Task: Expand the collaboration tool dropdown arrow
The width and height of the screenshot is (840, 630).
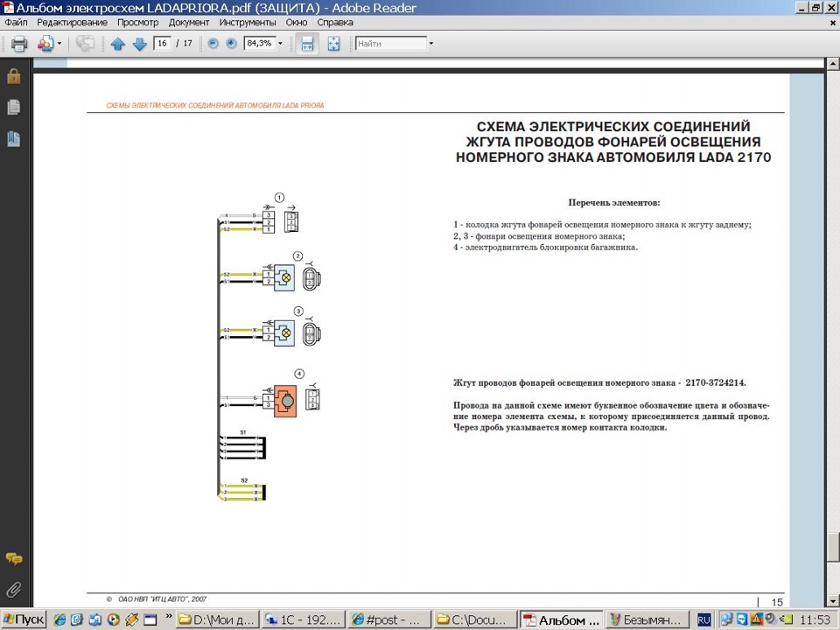Action: coord(59,44)
